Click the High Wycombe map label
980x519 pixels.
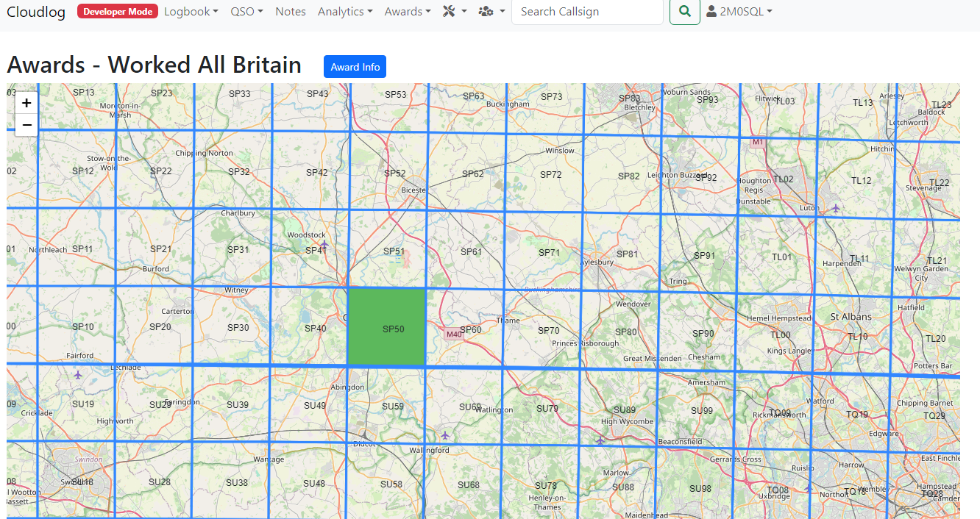tap(627, 422)
